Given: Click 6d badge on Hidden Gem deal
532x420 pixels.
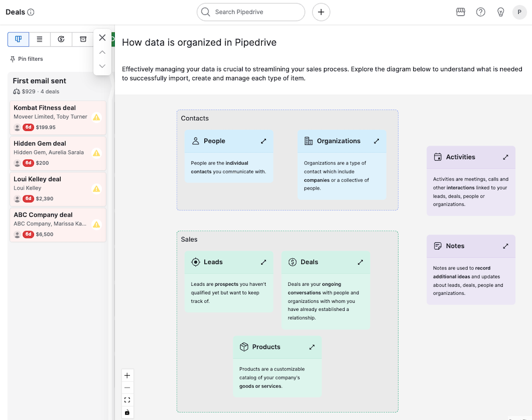Looking at the screenshot, I should (28, 163).
